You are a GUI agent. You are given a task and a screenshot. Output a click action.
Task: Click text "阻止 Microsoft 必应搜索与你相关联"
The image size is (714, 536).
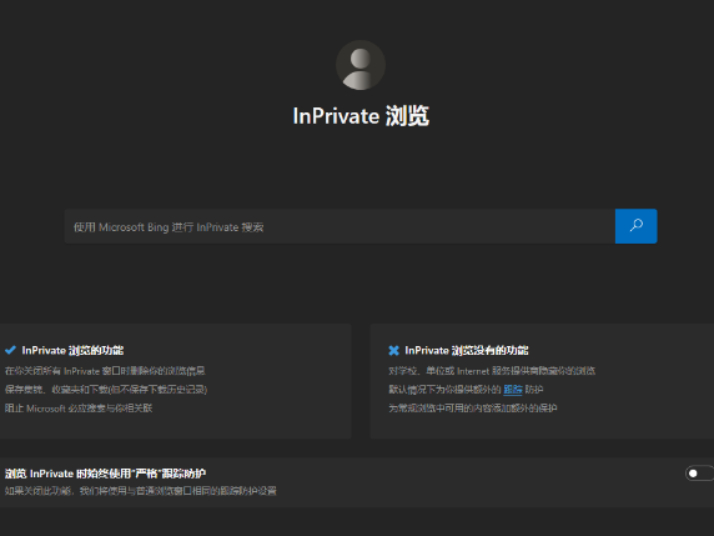pos(78,408)
